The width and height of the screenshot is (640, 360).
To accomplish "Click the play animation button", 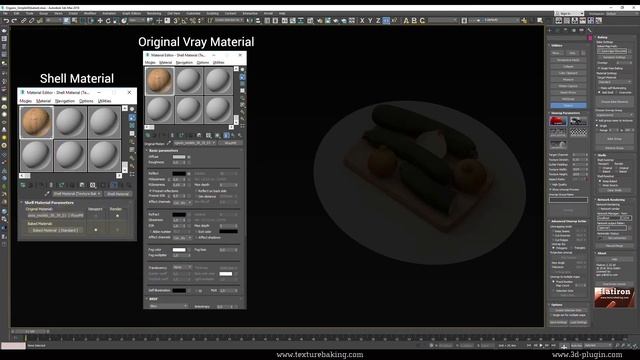I will [x=541, y=346].
